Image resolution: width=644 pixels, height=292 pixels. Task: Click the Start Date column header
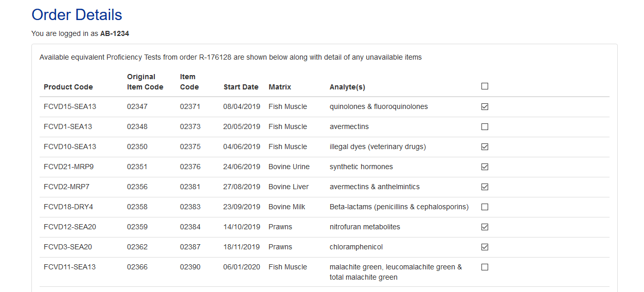[241, 87]
